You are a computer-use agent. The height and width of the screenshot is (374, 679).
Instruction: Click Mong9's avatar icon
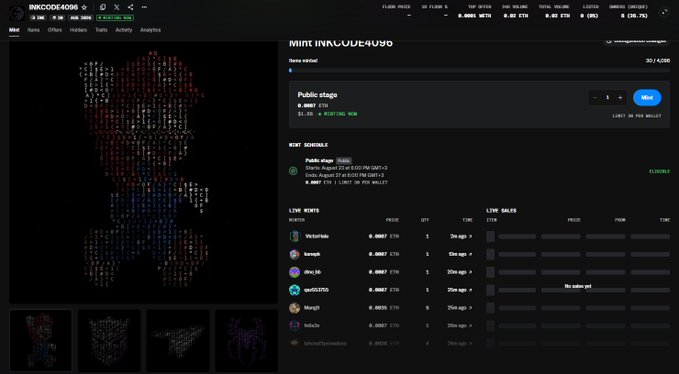[294, 307]
